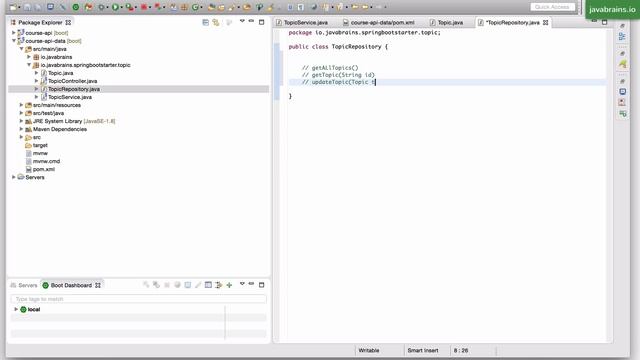The height and width of the screenshot is (360, 640).
Task: Expand the io.javabrains package
Action: coord(29,57)
